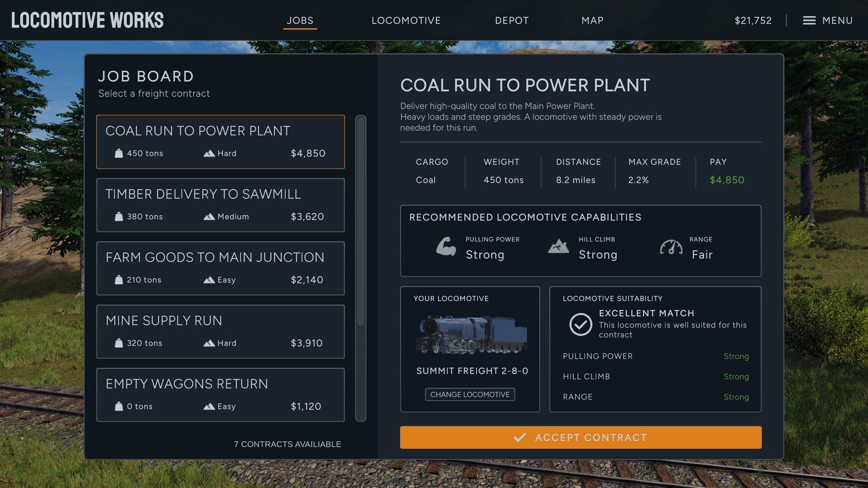868x488 pixels.
Task: Click the mountain icon on Farm Goods card
Action: (x=209, y=280)
